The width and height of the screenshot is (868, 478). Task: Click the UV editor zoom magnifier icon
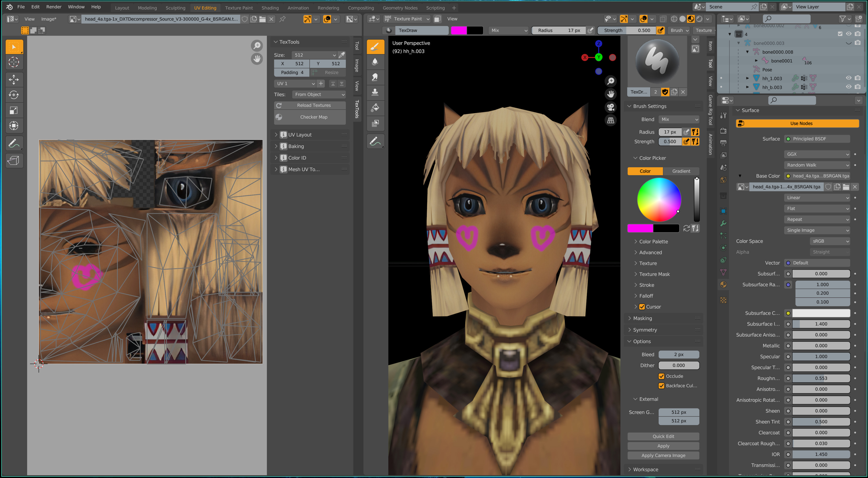(x=257, y=46)
